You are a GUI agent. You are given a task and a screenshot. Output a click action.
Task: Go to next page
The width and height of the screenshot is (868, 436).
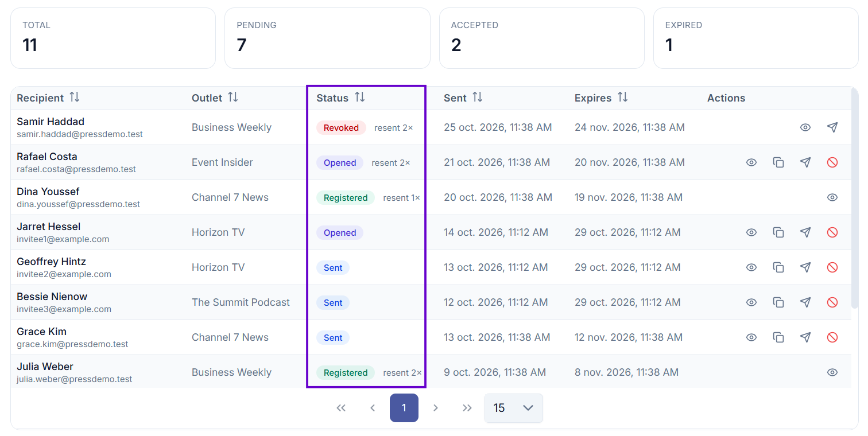pyautogui.click(x=436, y=408)
